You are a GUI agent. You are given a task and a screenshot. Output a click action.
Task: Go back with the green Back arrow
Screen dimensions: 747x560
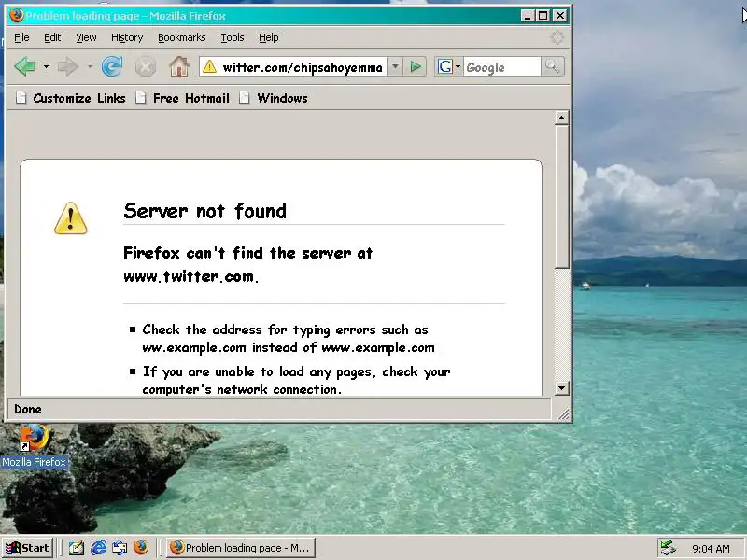click(x=25, y=66)
